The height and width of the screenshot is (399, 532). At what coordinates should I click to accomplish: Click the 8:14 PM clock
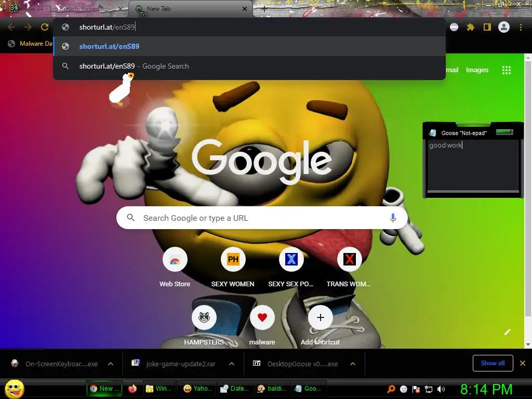(x=486, y=389)
